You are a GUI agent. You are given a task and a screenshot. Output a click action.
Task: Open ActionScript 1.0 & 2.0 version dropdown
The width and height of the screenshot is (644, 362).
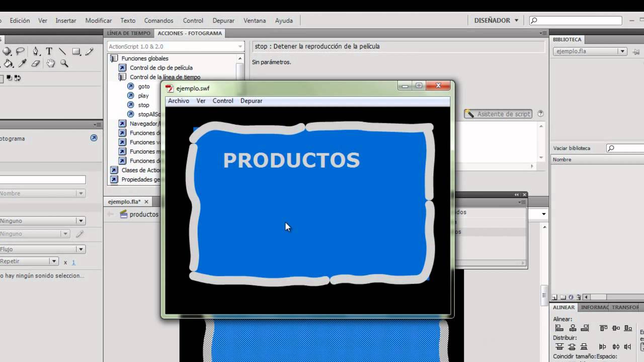coord(176,46)
